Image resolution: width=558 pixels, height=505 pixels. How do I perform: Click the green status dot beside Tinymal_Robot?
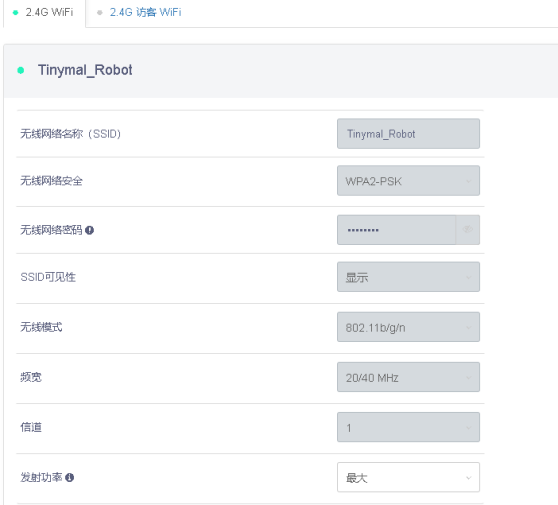[21, 70]
